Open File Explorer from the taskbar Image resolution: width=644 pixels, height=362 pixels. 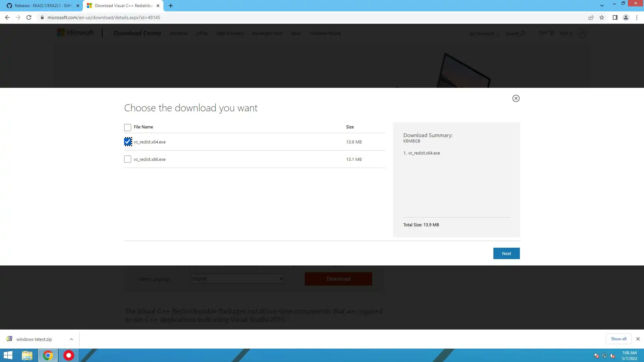[x=27, y=355]
